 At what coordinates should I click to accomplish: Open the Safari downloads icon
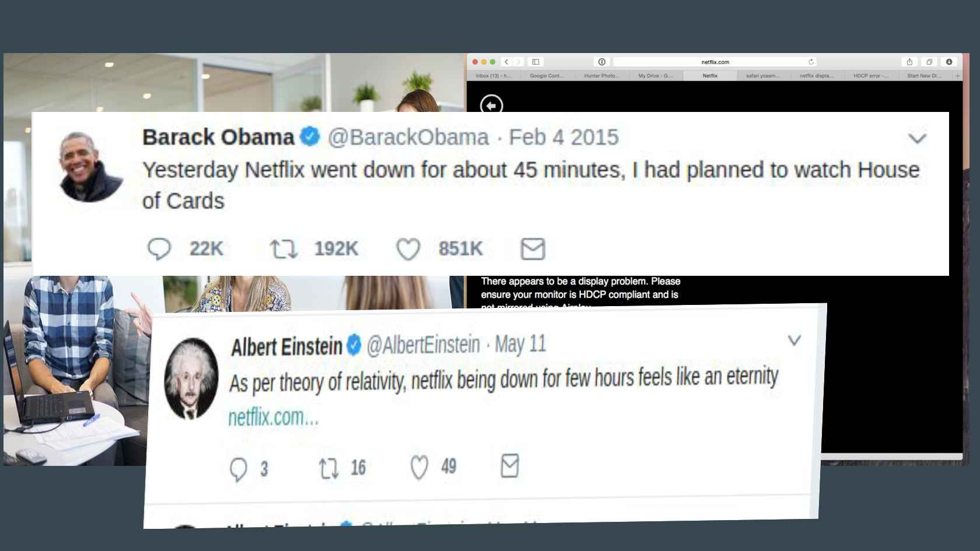point(949,62)
